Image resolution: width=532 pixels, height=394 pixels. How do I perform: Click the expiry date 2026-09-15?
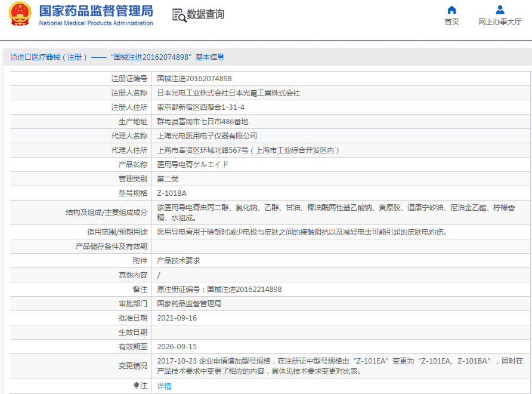point(177,346)
